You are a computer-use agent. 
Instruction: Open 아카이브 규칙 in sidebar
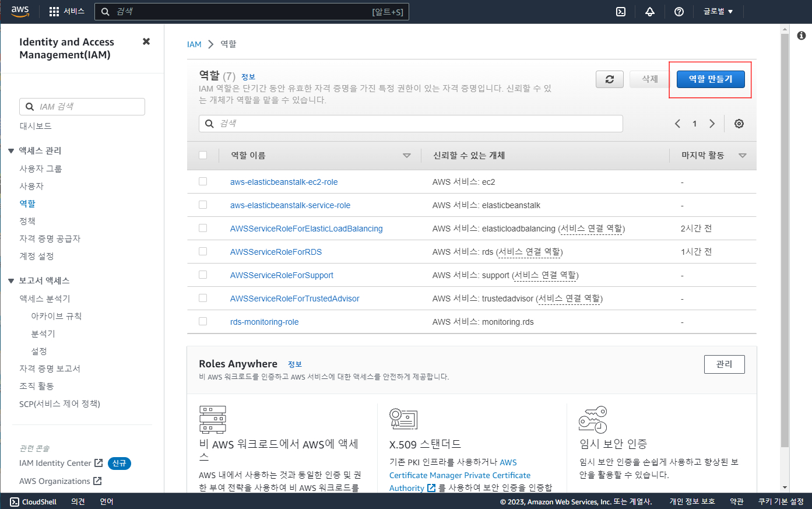(57, 316)
